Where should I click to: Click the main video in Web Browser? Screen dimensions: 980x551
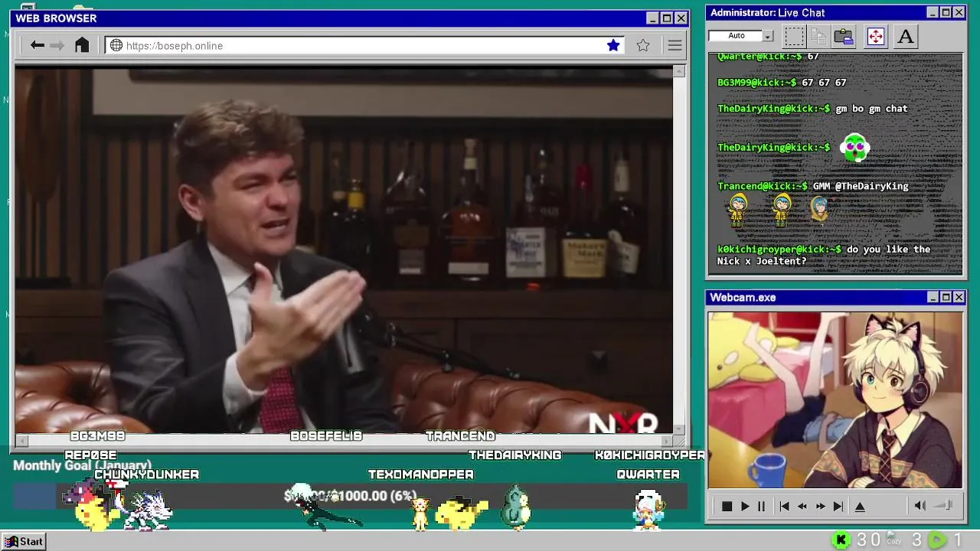click(344, 250)
